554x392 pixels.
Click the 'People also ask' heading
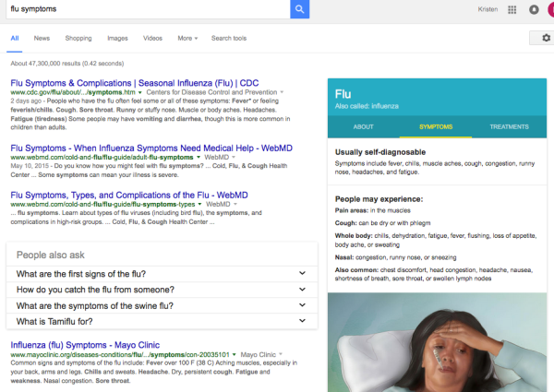pyautogui.click(x=51, y=255)
